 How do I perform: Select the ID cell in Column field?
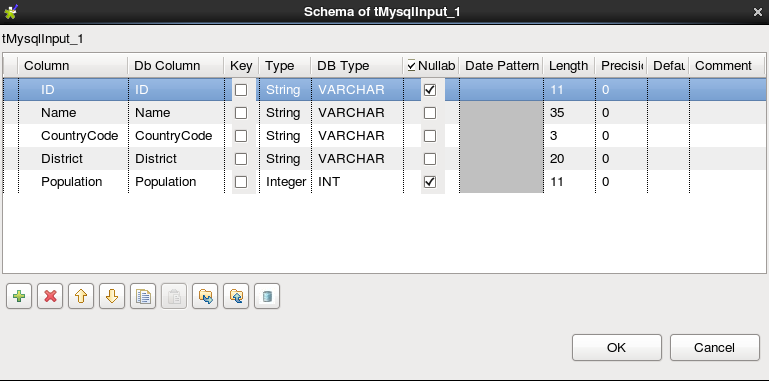coord(74,90)
